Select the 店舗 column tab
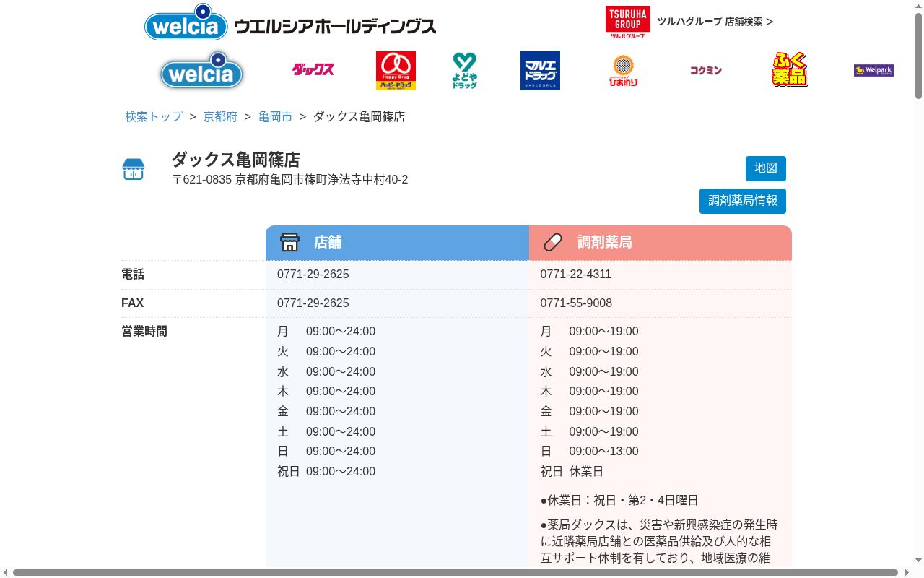924x578 pixels. tap(397, 243)
